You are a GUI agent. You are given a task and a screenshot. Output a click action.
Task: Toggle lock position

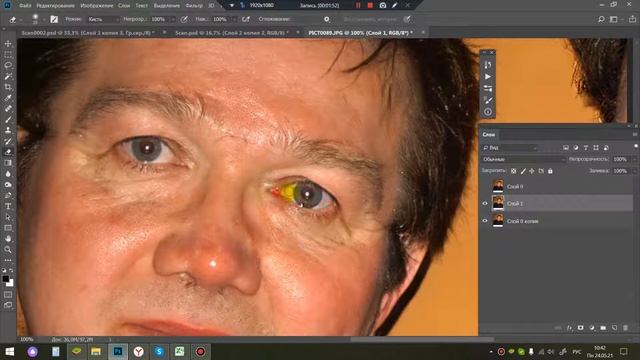click(x=532, y=171)
